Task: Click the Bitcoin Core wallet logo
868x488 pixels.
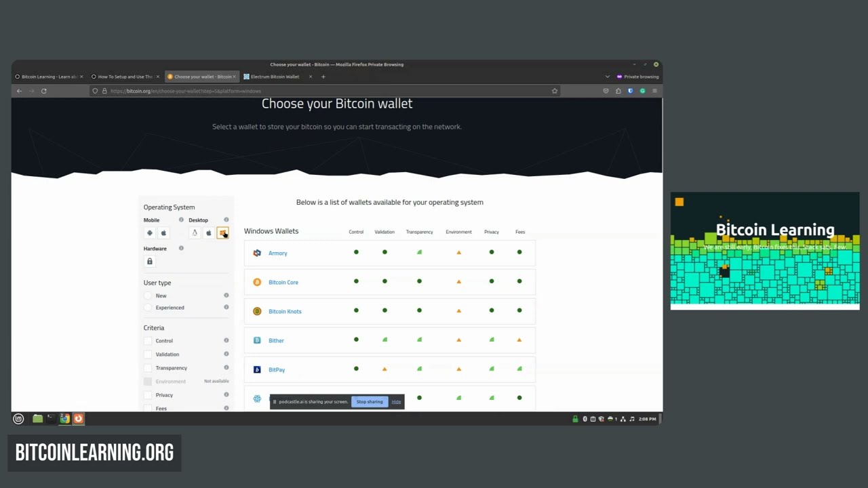Action: (x=257, y=282)
